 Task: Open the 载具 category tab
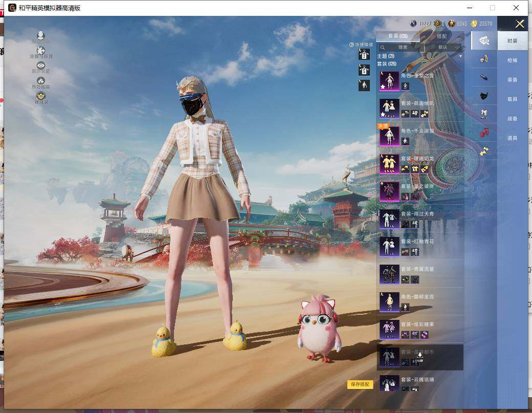(x=513, y=99)
